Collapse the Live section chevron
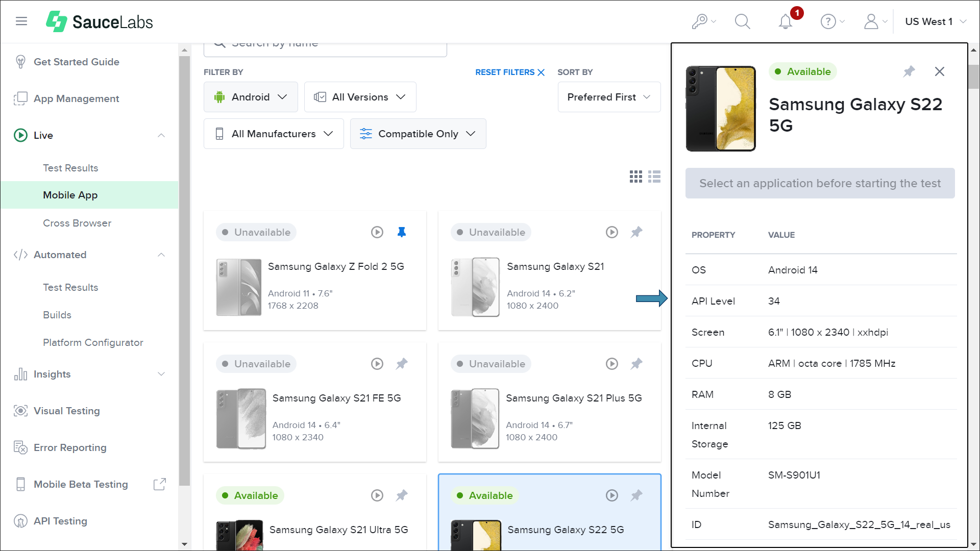 coord(161,135)
